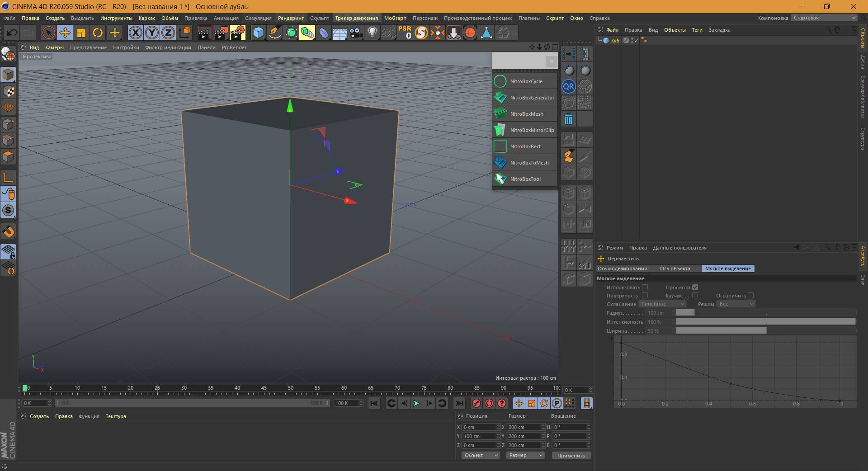Image resolution: width=868 pixels, height=471 pixels.
Task: Open render settings icon
Action: click(x=237, y=33)
